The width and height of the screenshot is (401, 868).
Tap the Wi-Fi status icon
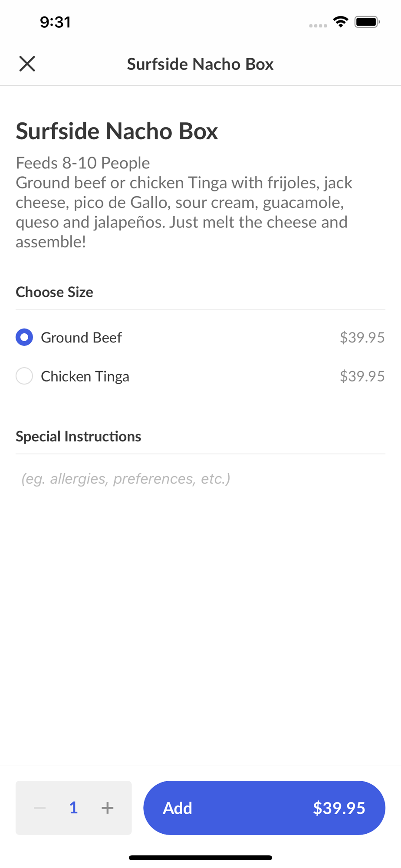[x=341, y=22]
